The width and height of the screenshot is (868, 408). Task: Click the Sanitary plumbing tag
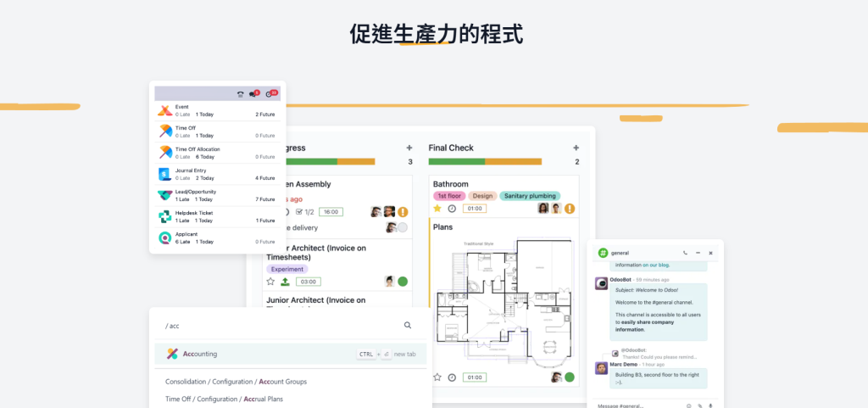coord(530,196)
